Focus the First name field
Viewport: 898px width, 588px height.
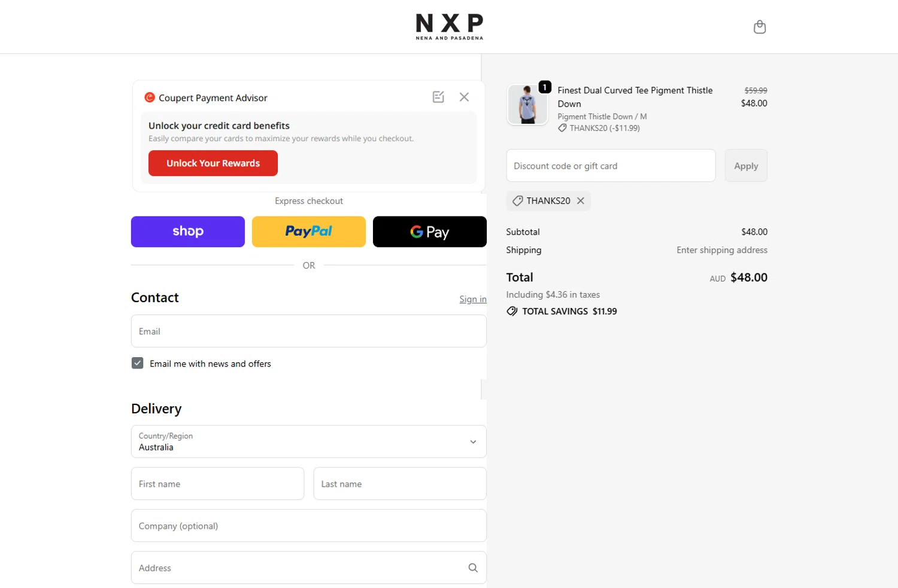click(217, 483)
